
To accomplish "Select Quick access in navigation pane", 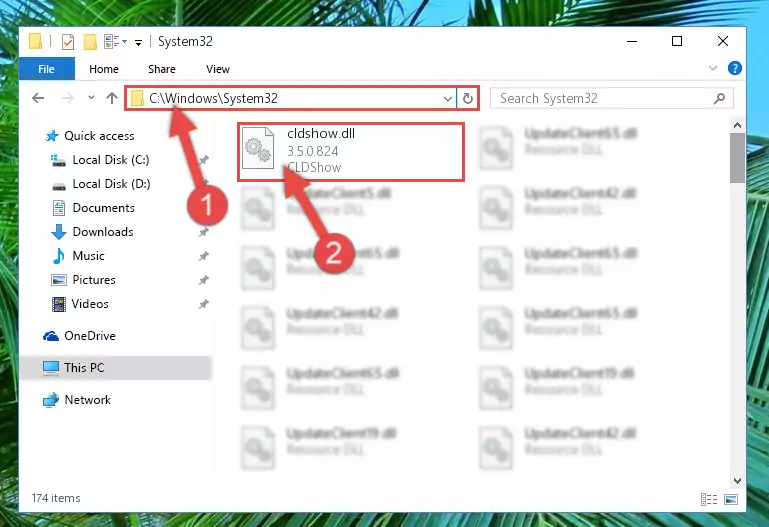I will click(99, 136).
